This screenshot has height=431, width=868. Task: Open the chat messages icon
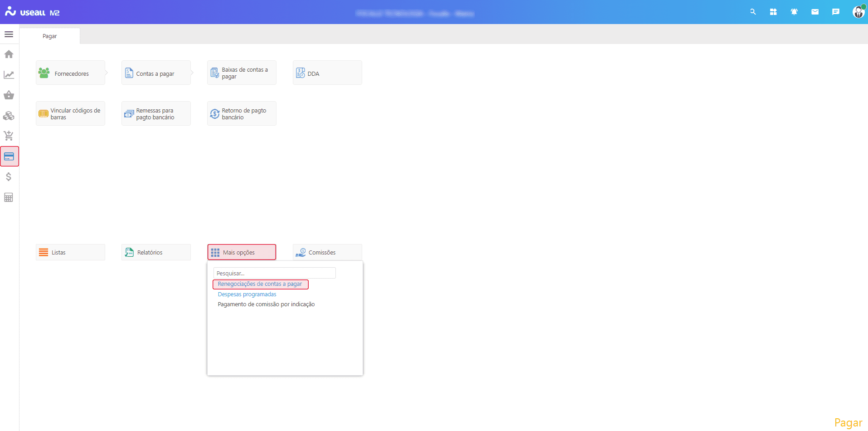pyautogui.click(x=836, y=12)
